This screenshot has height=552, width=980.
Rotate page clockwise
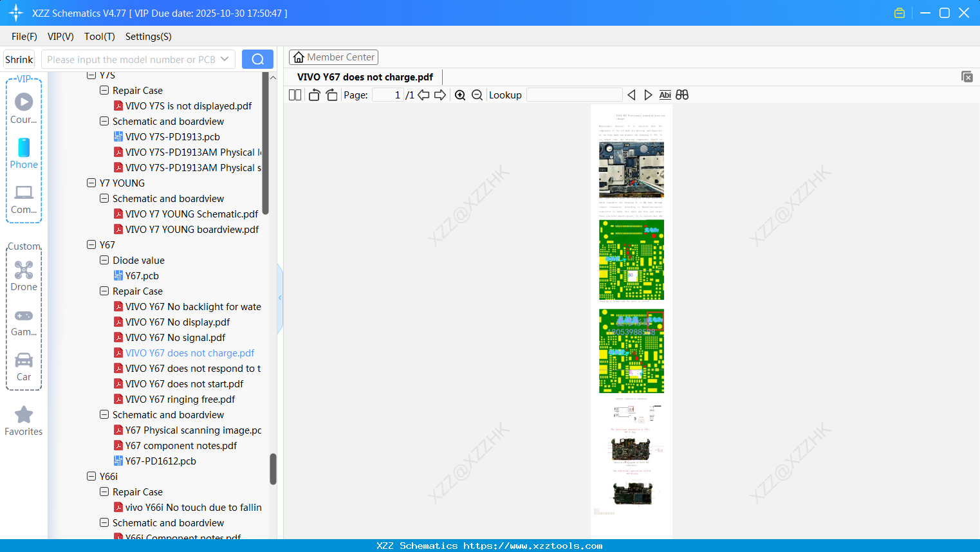pos(331,95)
